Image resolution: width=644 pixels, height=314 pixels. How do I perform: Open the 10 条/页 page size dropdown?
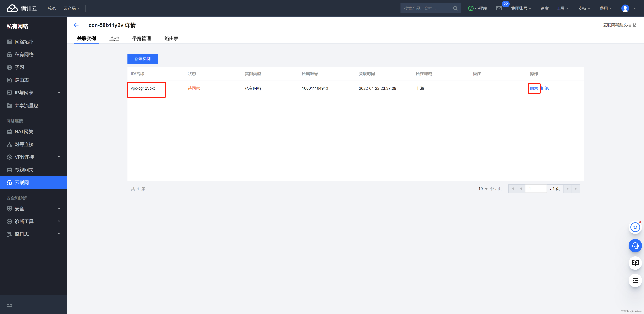(483, 189)
